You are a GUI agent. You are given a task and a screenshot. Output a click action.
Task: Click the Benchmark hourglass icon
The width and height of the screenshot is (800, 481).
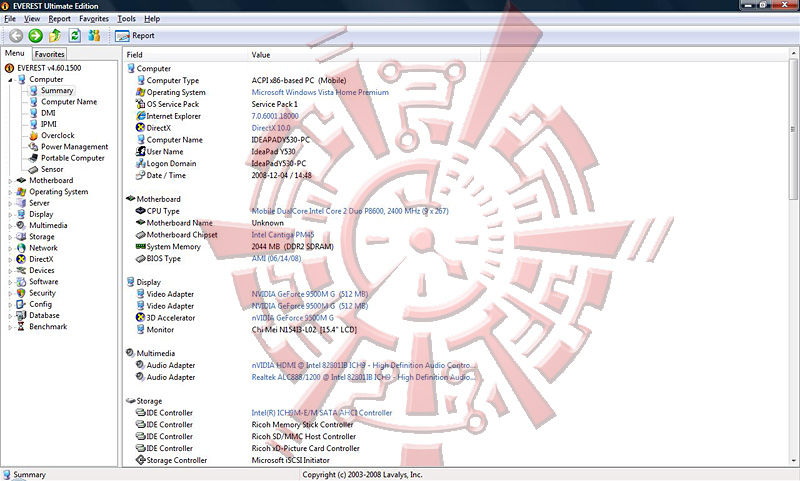point(21,326)
